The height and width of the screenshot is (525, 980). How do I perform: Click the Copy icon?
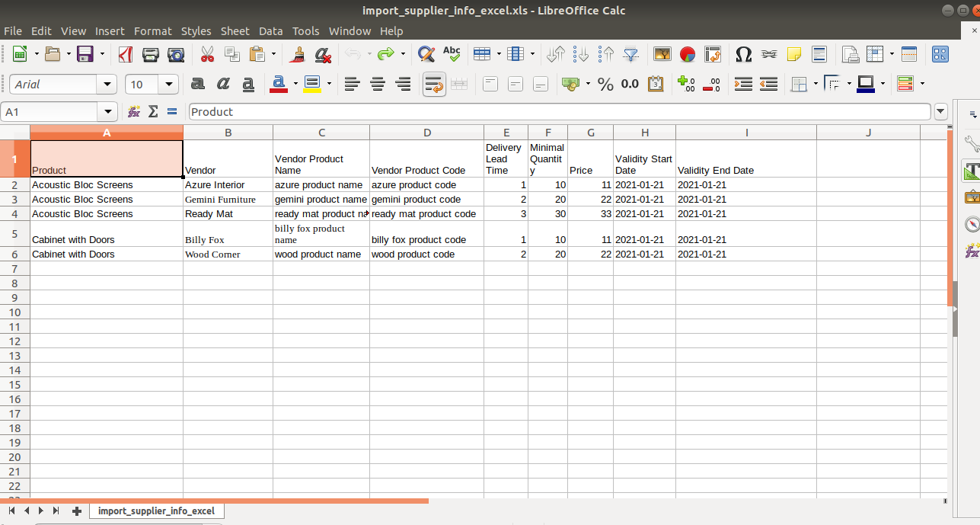pyautogui.click(x=232, y=54)
